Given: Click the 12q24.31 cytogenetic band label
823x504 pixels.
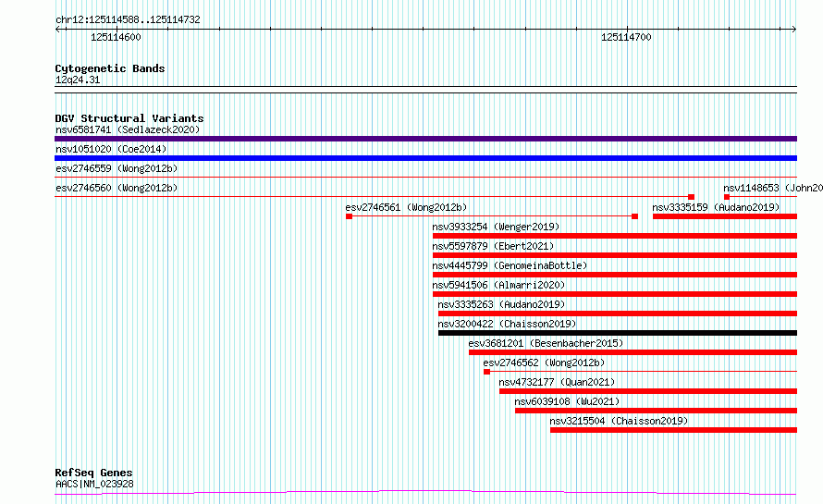Looking at the screenshot, I should 78,80.
